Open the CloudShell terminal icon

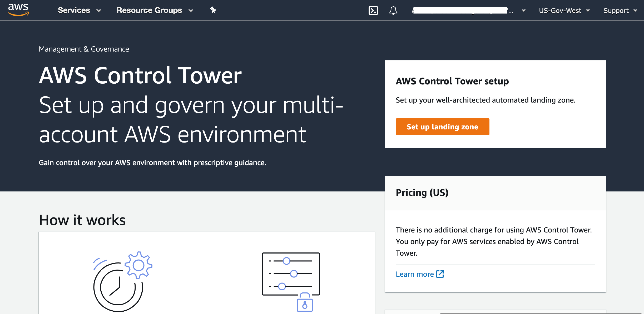374,10
